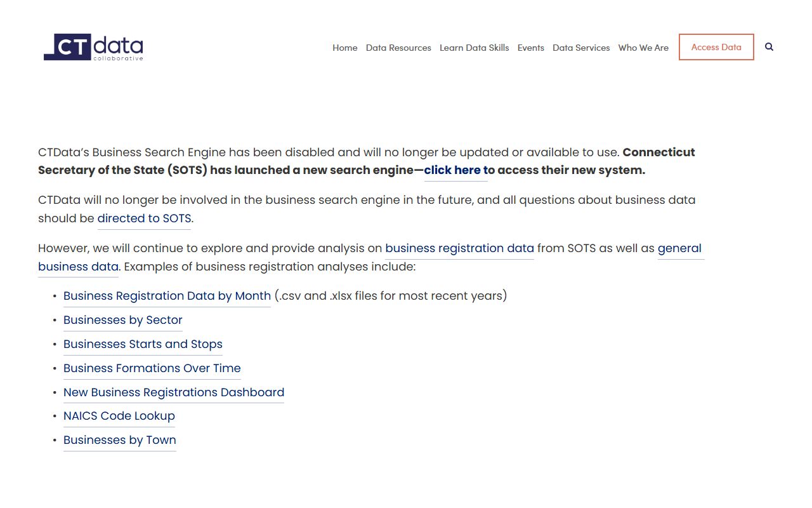Open Businesses Starts and Stops link
The height and width of the screenshot is (508, 812).
coord(143,344)
